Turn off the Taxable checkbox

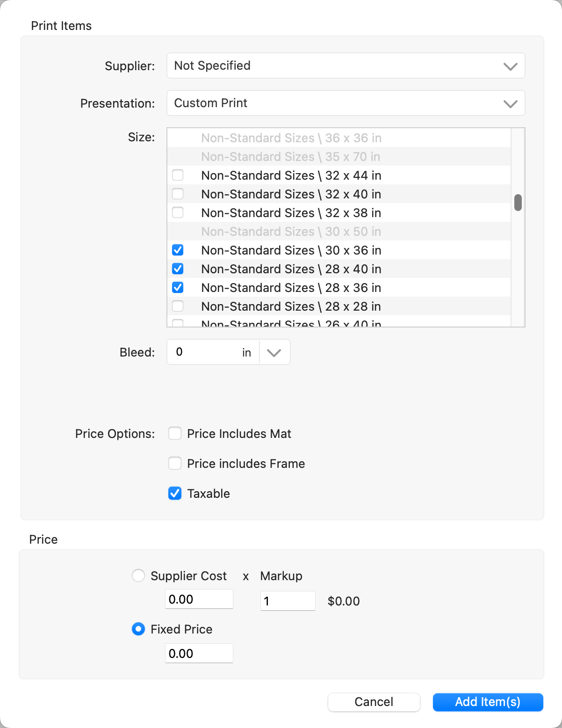click(x=175, y=494)
